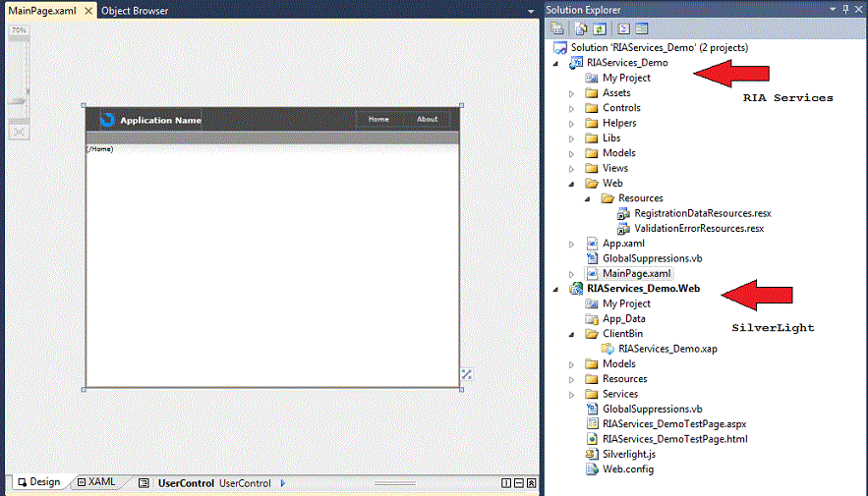Click the RIAServices_Demo.Web project icon
868x496 pixels.
576,289
